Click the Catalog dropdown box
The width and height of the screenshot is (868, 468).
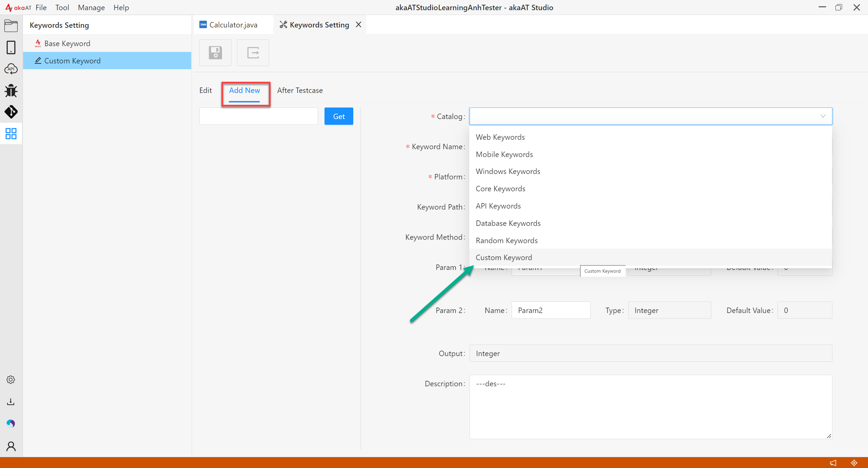[x=651, y=116]
